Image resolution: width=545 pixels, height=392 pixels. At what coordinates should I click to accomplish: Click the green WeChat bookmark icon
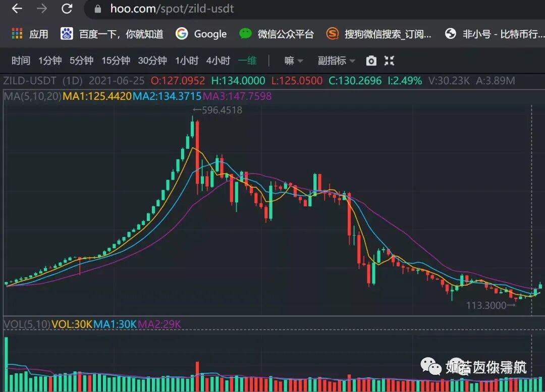coord(245,33)
